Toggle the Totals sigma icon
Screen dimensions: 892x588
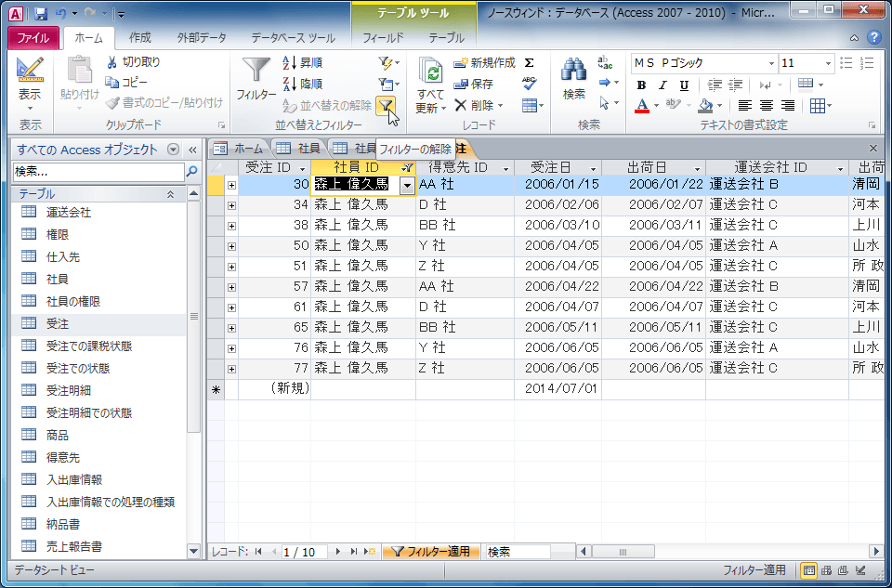529,62
